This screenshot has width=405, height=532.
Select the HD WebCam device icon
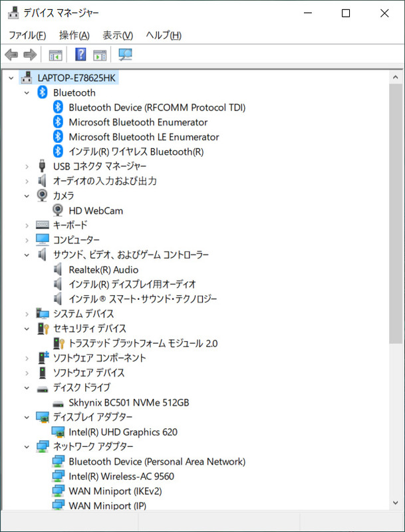(x=57, y=210)
